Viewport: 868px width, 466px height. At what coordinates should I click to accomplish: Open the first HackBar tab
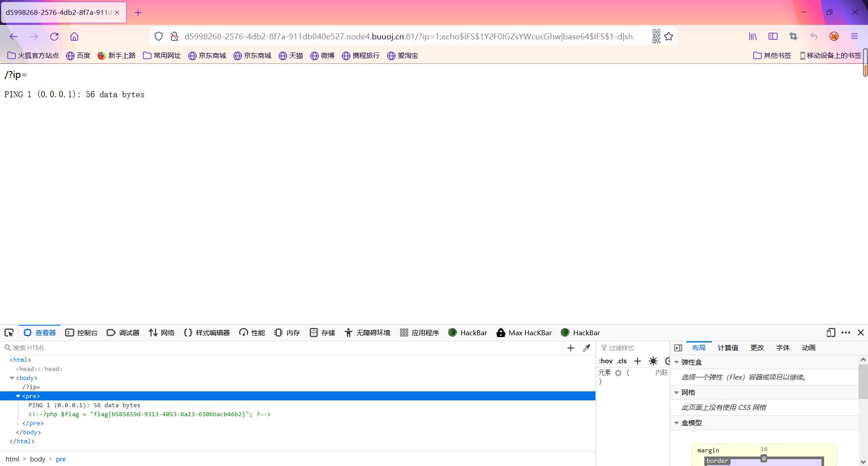(467, 333)
